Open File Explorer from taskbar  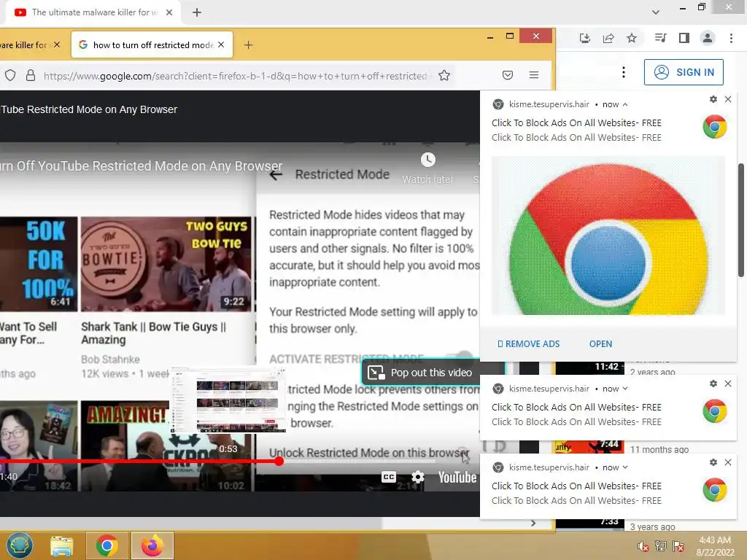click(x=62, y=545)
